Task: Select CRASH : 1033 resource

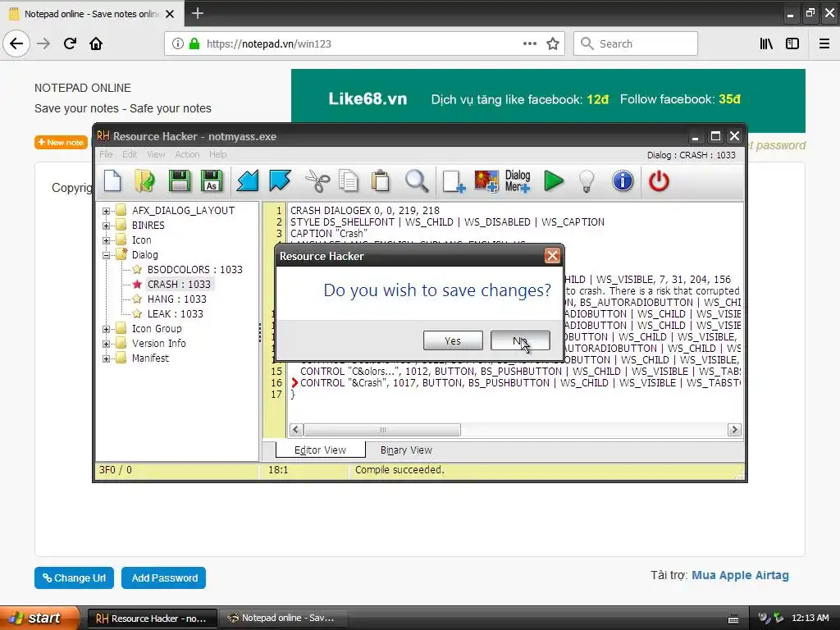Action: 179,285
